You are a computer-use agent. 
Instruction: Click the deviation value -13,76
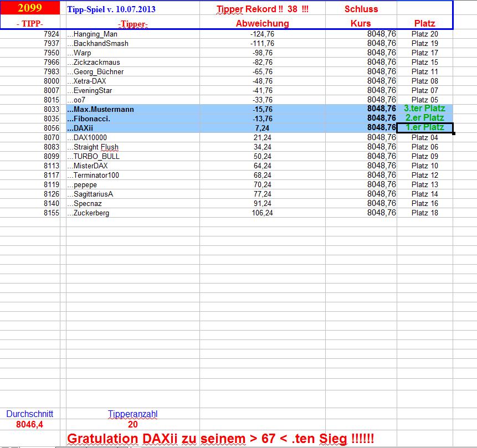click(x=262, y=119)
